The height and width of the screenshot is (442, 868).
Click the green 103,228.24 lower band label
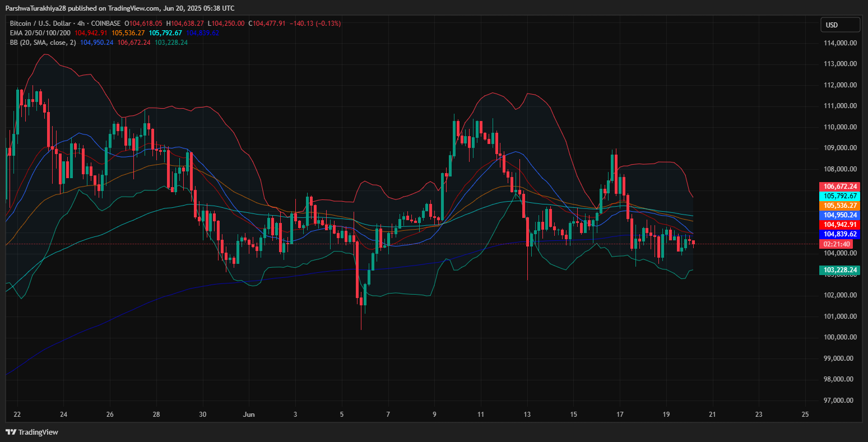[x=839, y=270]
